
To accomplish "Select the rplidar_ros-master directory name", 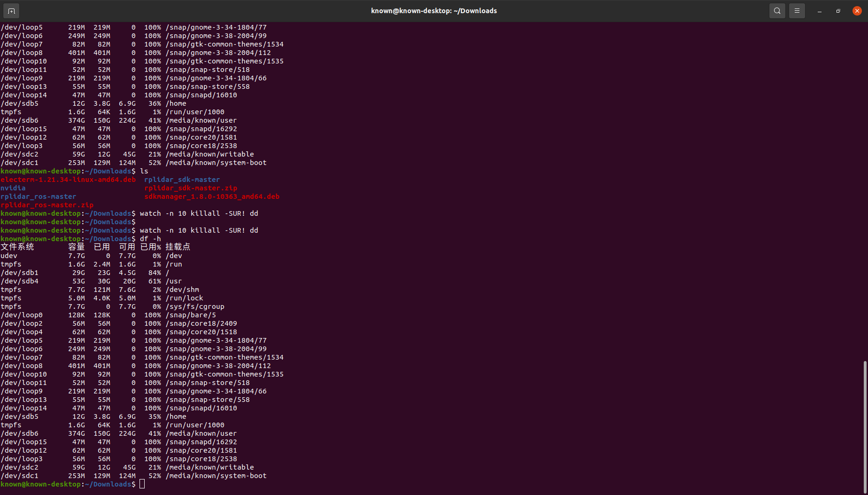I will click(38, 196).
